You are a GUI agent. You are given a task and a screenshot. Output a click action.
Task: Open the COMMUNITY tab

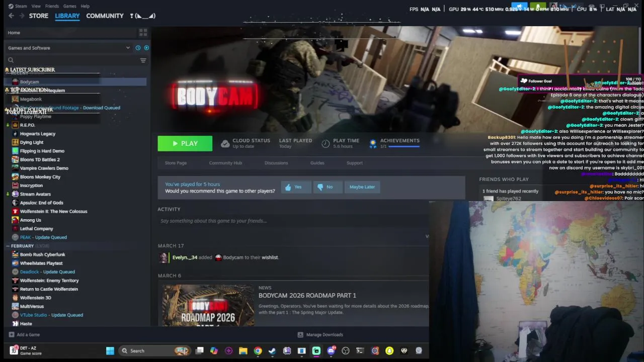click(x=105, y=16)
